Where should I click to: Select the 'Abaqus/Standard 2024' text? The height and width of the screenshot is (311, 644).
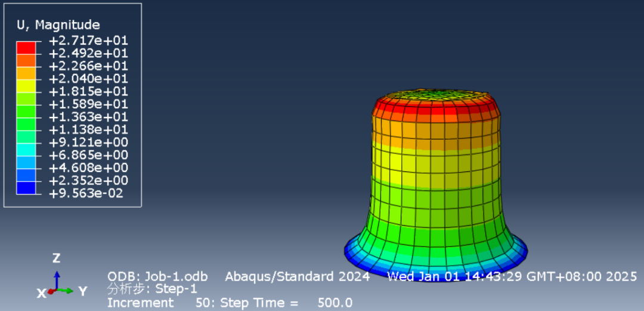pyautogui.click(x=297, y=276)
